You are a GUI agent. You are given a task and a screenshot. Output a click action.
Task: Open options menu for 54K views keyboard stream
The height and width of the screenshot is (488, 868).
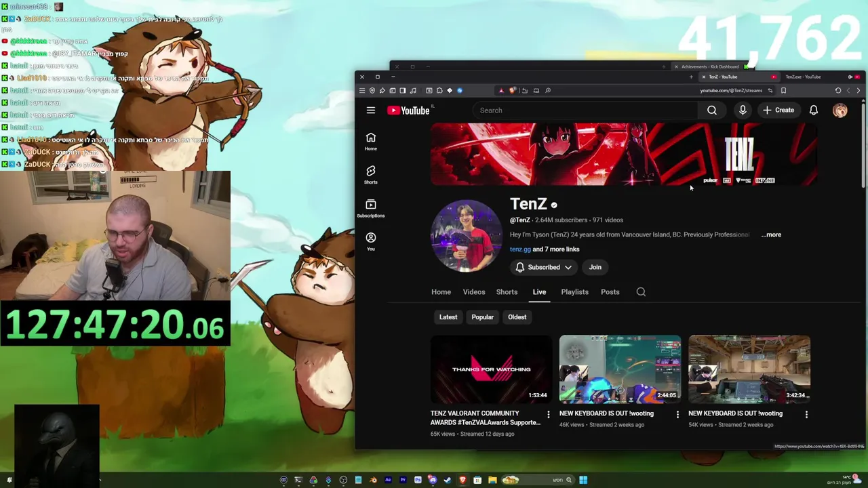[806, 414]
